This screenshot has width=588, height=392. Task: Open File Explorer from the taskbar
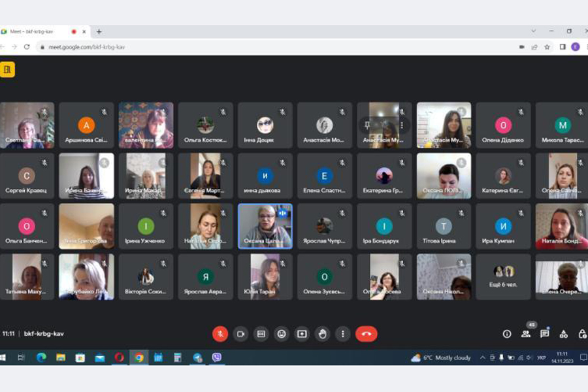tap(61, 357)
